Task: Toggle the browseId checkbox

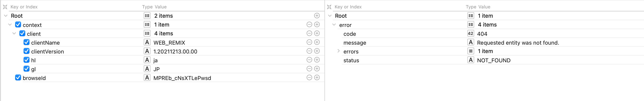Action: click(x=18, y=77)
